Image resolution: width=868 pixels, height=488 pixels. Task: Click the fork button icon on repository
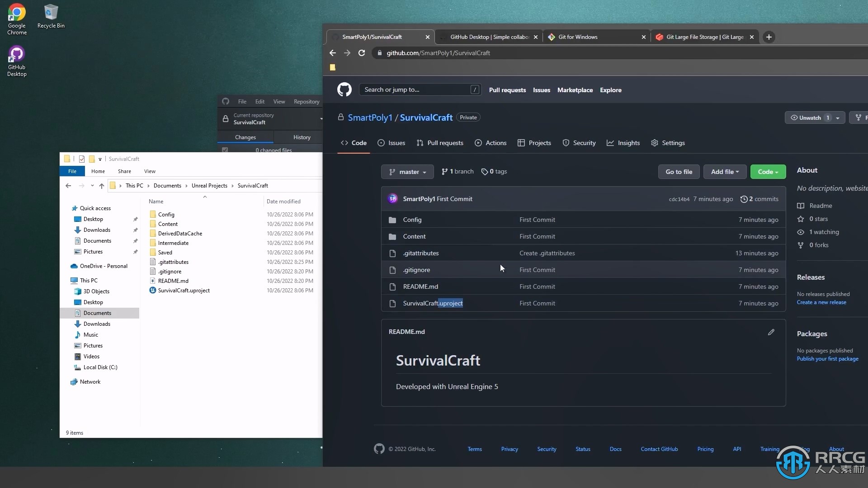coord(858,117)
